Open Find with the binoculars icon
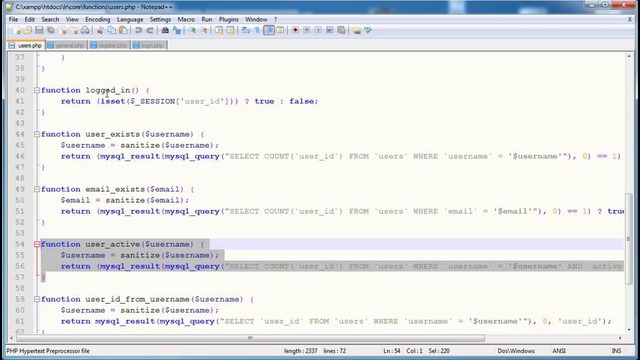 point(165,31)
